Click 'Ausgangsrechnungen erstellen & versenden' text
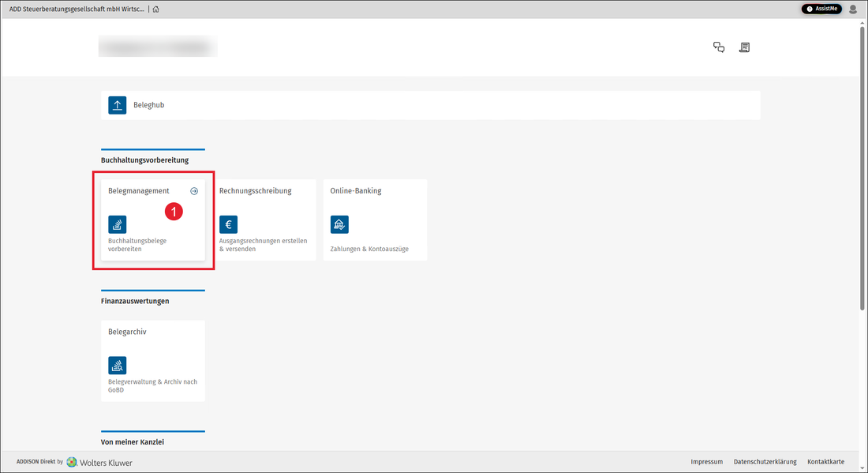The height and width of the screenshot is (473, 868). (263, 245)
